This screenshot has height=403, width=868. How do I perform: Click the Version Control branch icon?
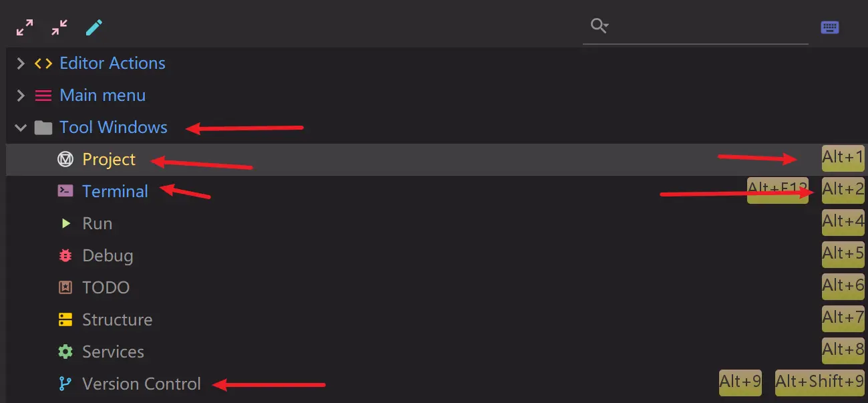[65, 384]
